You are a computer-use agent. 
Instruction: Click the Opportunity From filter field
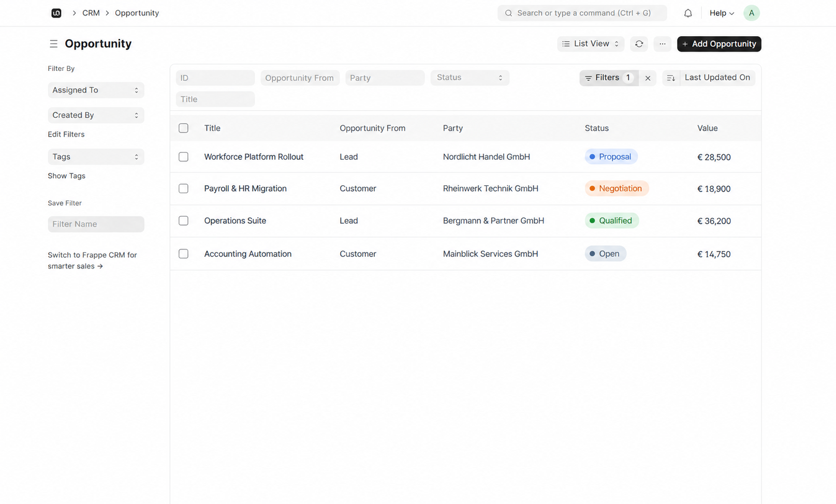tap(300, 78)
